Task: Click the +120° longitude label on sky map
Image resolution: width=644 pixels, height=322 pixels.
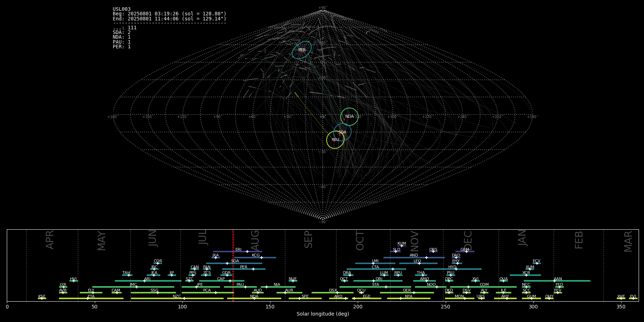Action: point(182,117)
